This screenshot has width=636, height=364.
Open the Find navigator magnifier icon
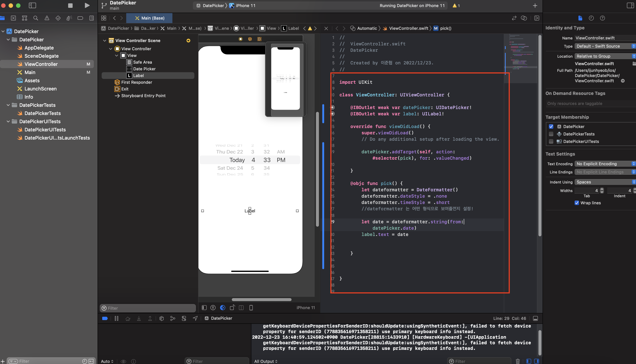36,18
